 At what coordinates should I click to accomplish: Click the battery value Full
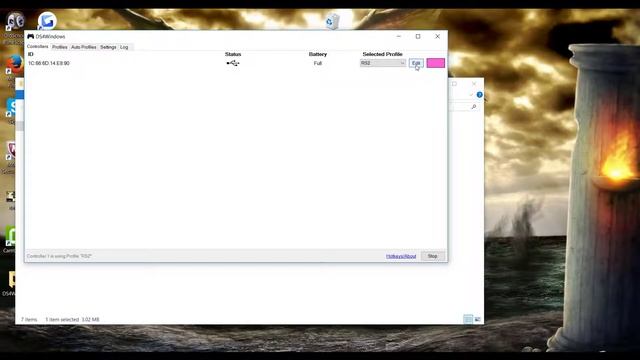point(318,63)
